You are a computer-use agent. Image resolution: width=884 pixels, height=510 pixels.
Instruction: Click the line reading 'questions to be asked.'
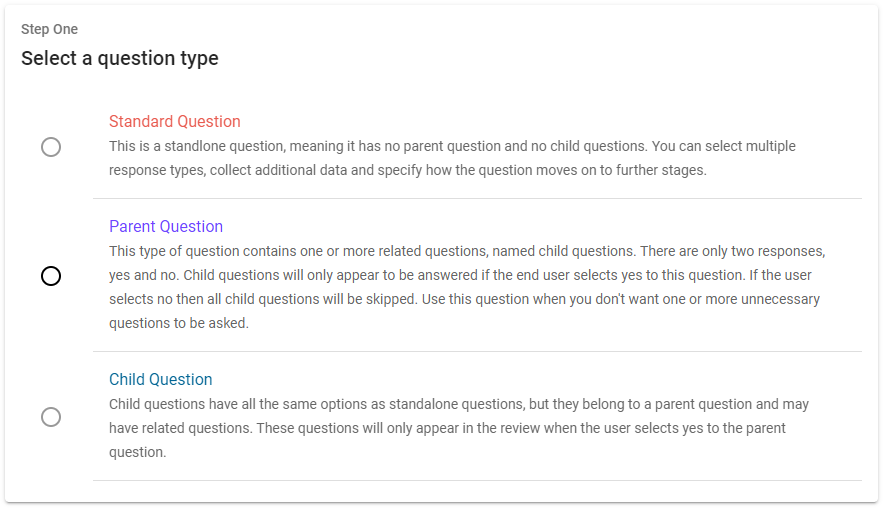pyautogui.click(x=180, y=323)
